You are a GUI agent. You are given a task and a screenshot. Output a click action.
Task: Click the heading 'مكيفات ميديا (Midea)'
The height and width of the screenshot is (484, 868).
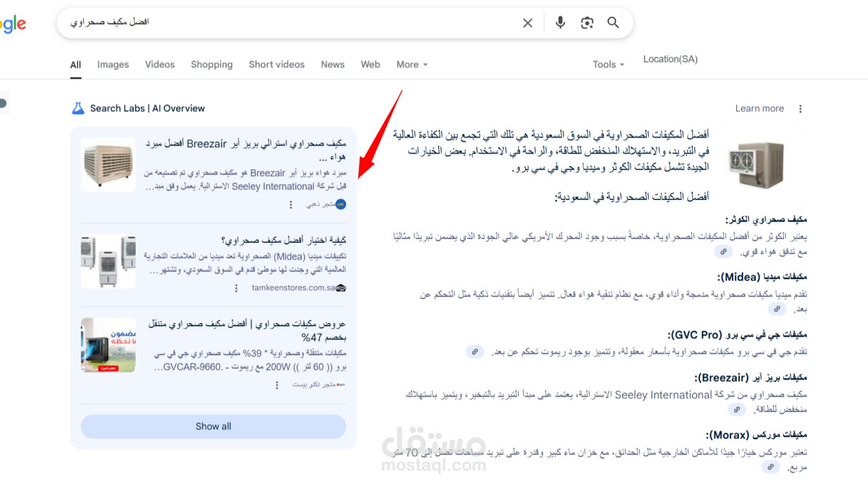click(x=762, y=277)
